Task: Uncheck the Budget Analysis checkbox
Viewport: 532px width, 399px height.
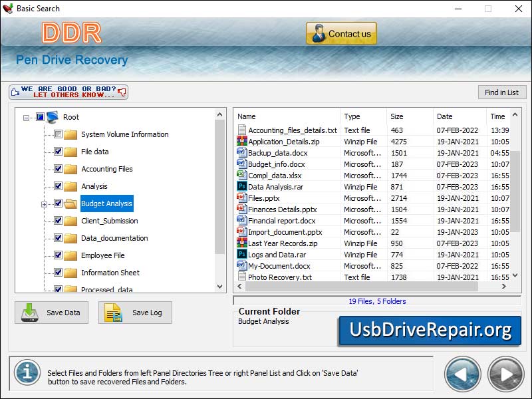Action: (x=58, y=203)
